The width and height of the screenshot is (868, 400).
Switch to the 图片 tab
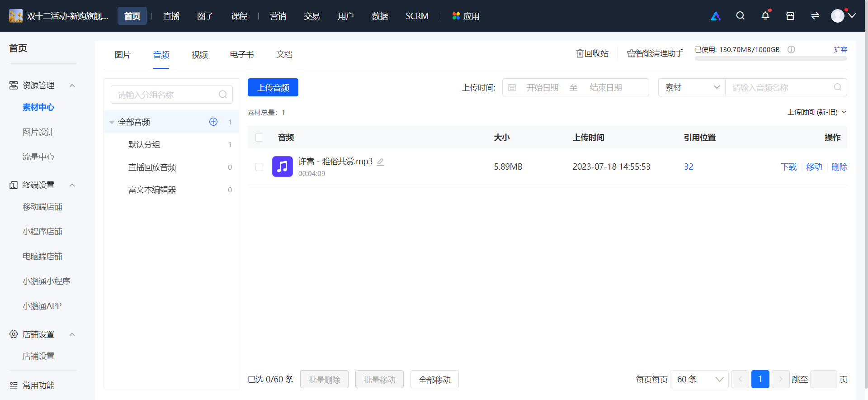[x=123, y=55]
